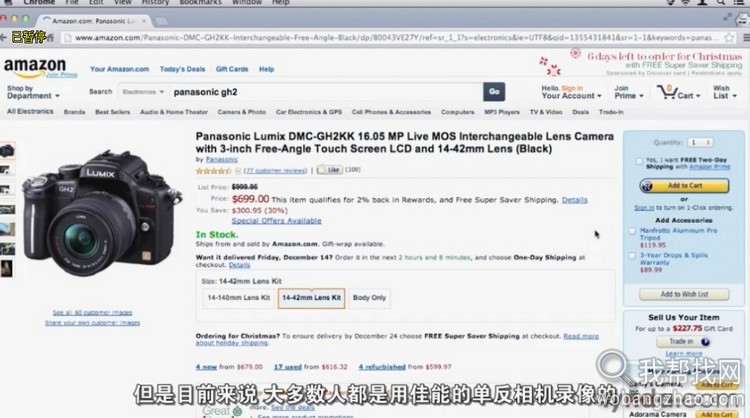Screen dimensions: 750x418
Task: Open the Chrome File menu
Action: point(72,2)
